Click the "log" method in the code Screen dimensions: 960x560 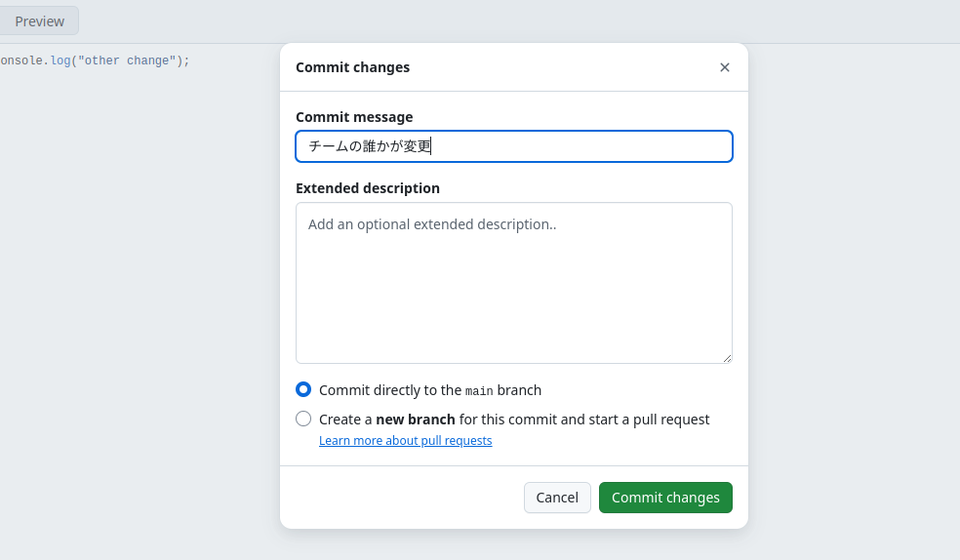60,60
